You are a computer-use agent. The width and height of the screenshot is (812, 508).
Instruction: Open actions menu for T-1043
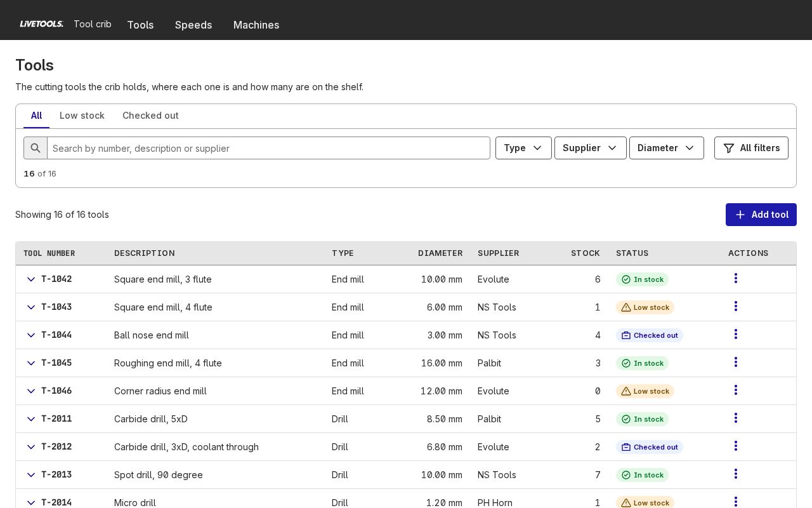tap(735, 307)
